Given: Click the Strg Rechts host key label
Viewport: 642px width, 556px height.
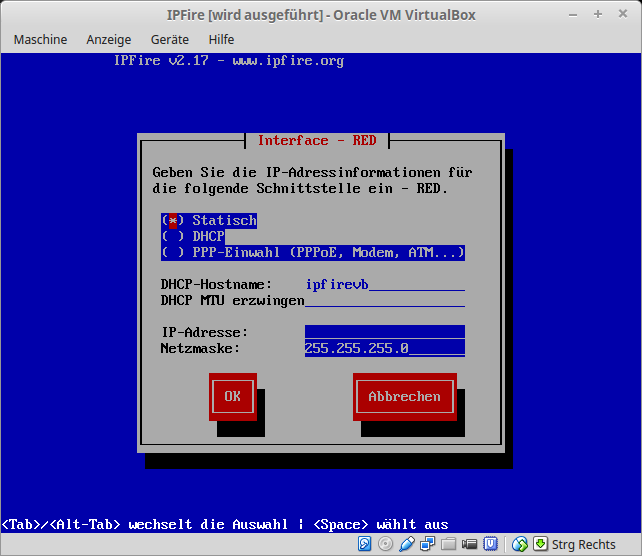Looking at the screenshot, I should click(583, 545).
